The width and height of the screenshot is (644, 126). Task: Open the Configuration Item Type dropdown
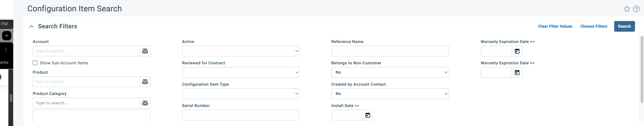tap(241, 94)
